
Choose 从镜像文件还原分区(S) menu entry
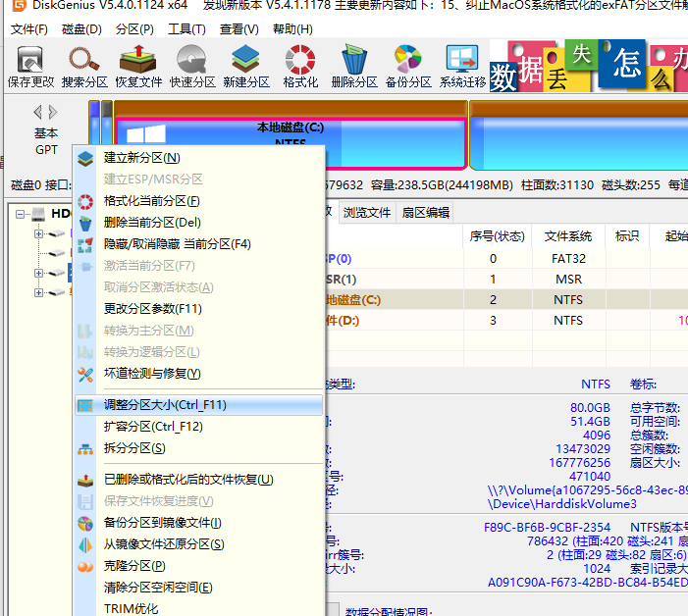pyautogui.click(x=199, y=544)
